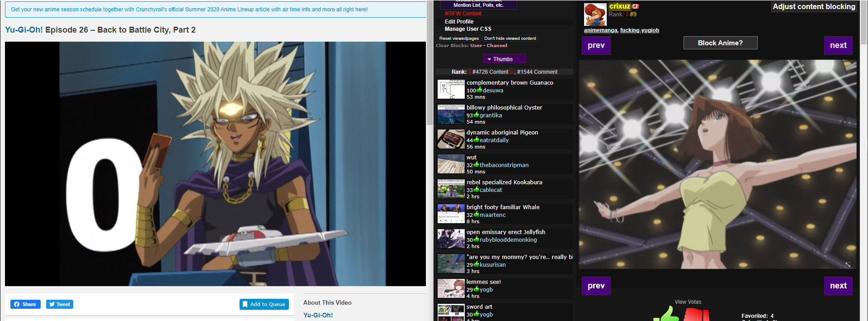
Task: Click the Block Anime? button
Action: [x=720, y=43]
